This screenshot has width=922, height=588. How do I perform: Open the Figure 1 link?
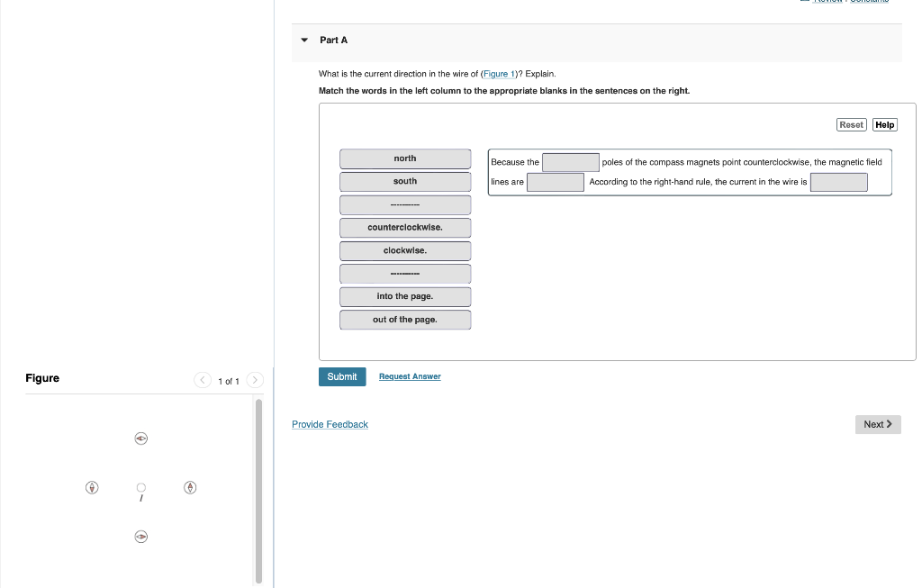[x=499, y=74]
